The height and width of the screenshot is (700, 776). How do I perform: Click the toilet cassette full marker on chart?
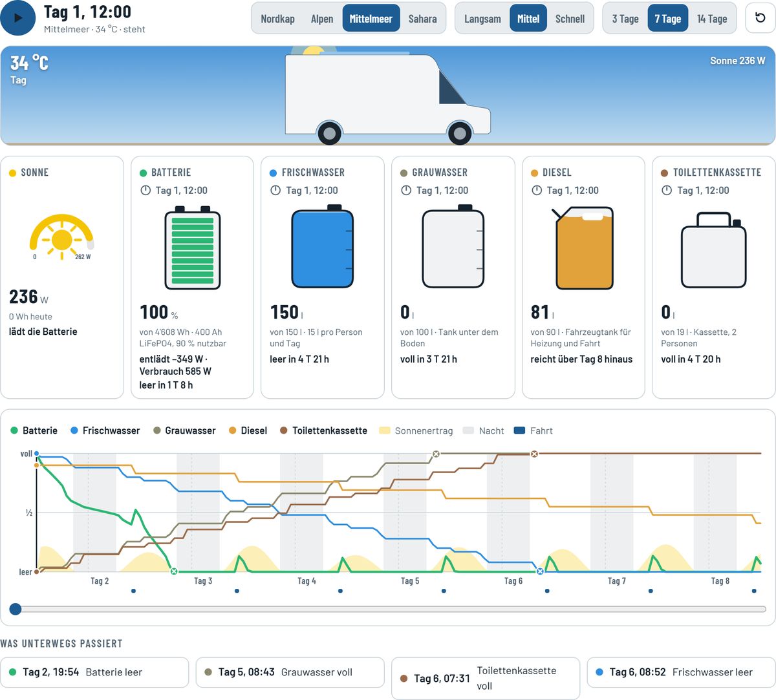point(534,454)
